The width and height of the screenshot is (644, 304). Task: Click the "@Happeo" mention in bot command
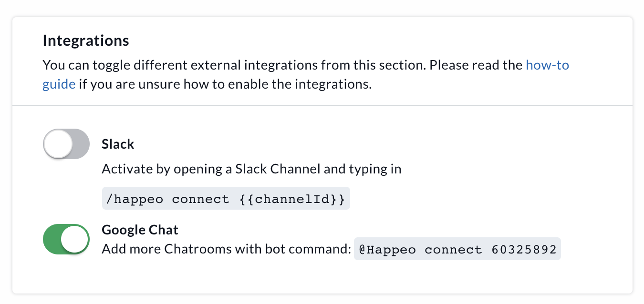point(387,249)
